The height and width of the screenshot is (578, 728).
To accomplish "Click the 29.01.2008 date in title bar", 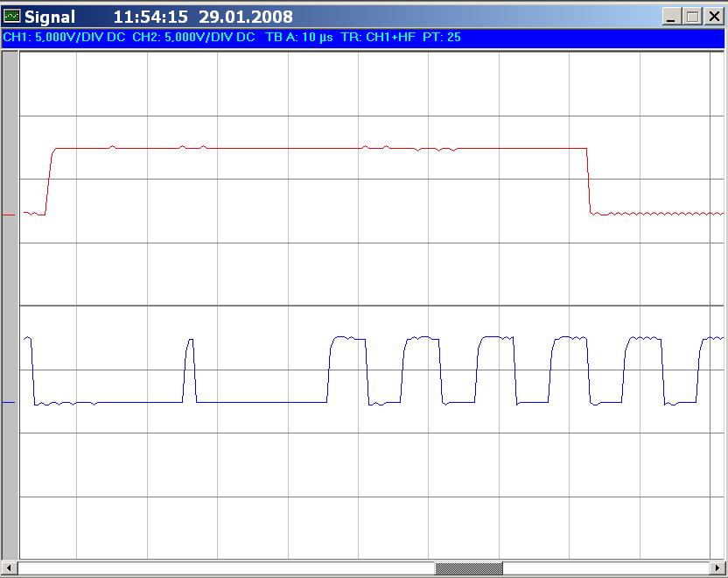I will coord(246,18).
